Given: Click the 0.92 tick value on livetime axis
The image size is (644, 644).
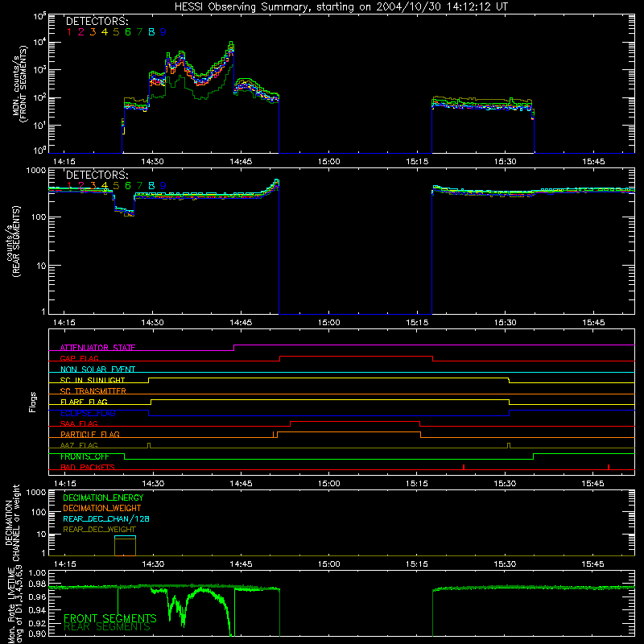Looking at the screenshot, I should coord(37,622).
